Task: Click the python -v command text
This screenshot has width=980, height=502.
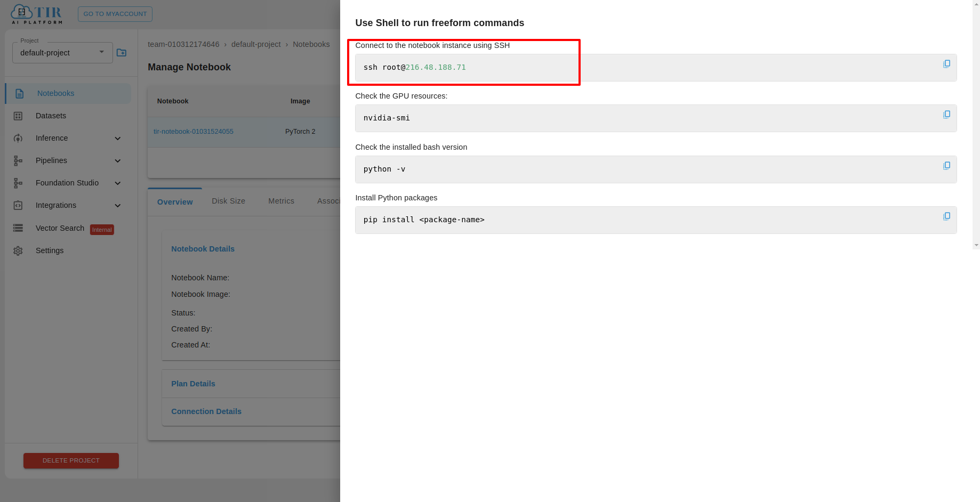Action: (x=384, y=169)
